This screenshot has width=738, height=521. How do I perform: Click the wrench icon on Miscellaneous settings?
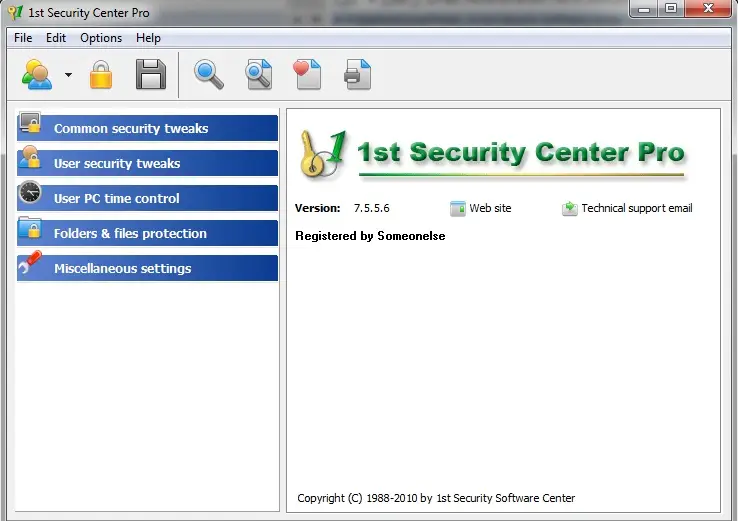[x=30, y=262]
